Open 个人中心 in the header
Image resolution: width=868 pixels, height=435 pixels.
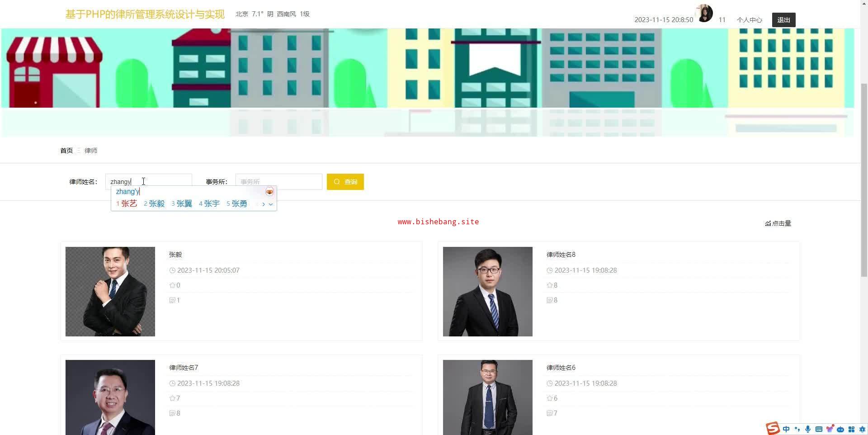pyautogui.click(x=749, y=20)
